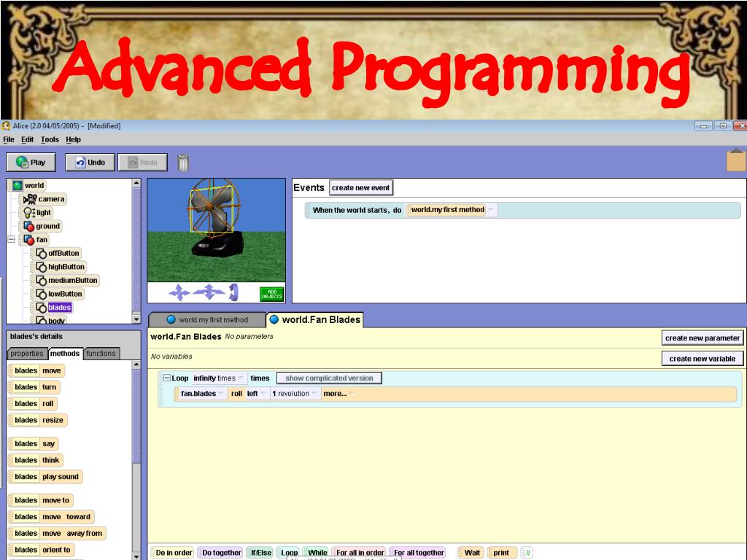Click the highButton part icon
The height and width of the screenshot is (560, 747).
pyautogui.click(x=42, y=267)
